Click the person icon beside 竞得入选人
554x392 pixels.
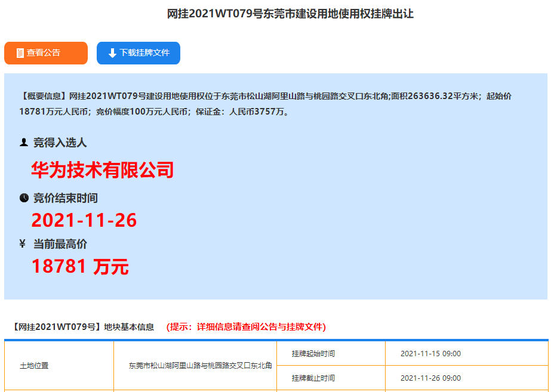click(x=24, y=143)
